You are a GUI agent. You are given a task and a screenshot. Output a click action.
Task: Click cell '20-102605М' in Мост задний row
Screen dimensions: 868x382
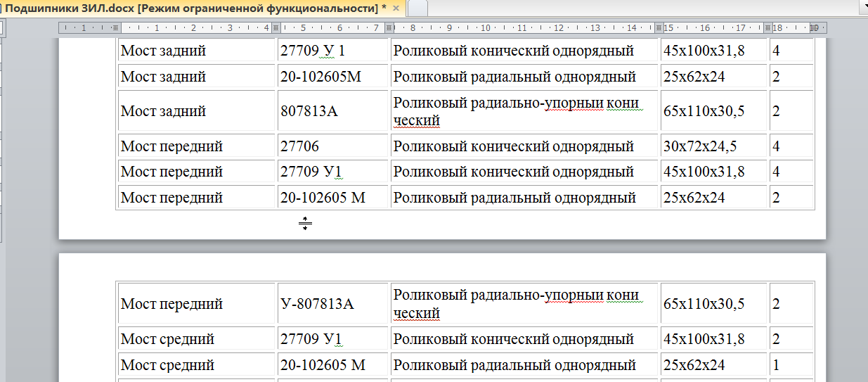[x=333, y=77]
